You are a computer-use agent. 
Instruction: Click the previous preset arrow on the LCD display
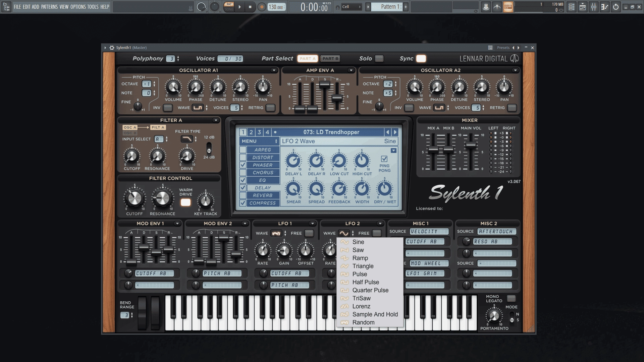coord(388,132)
